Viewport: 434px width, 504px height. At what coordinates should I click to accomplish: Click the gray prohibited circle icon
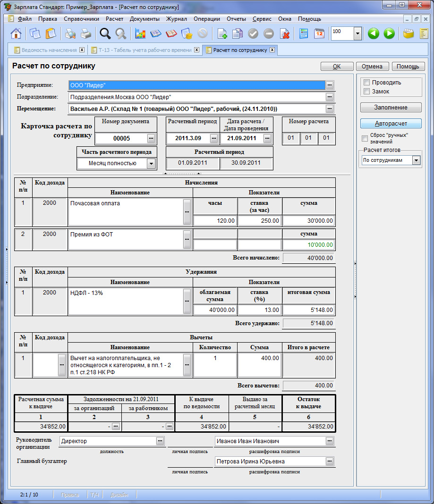click(203, 34)
